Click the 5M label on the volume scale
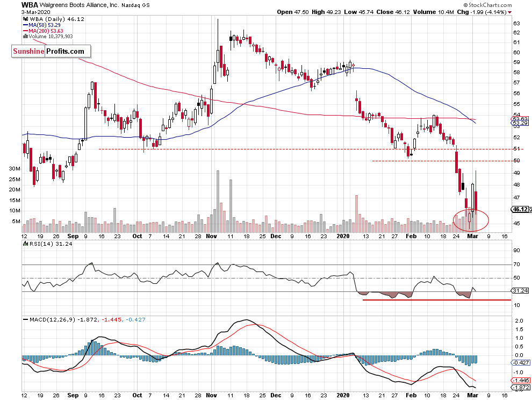The height and width of the screenshot is (400, 532). coord(16,222)
